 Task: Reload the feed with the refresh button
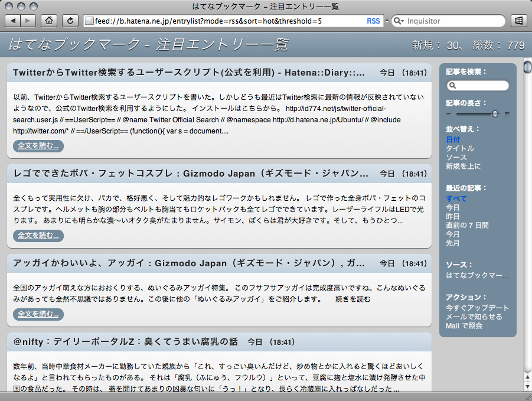tap(70, 21)
